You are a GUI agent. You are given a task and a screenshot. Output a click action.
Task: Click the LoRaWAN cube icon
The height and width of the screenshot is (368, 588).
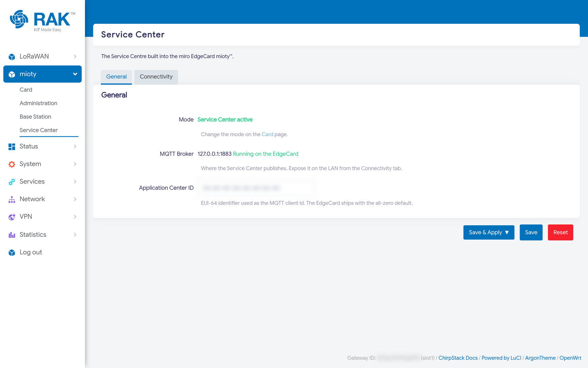point(12,57)
